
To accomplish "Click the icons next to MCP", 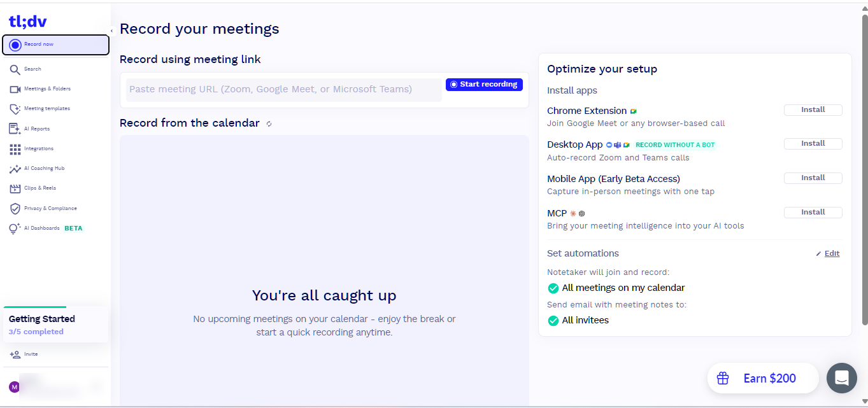I will (577, 214).
